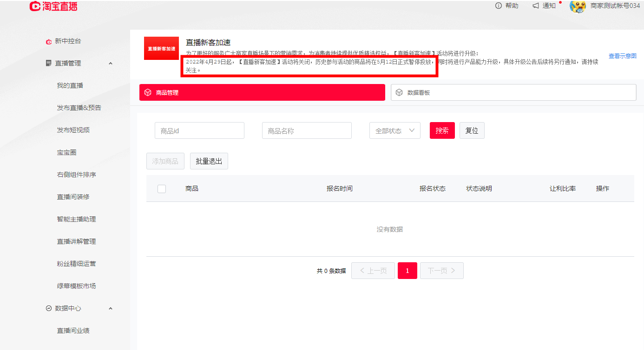The image size is (644, 350).
Task: Open 绿幕模板市场
Action: [76, 286]
